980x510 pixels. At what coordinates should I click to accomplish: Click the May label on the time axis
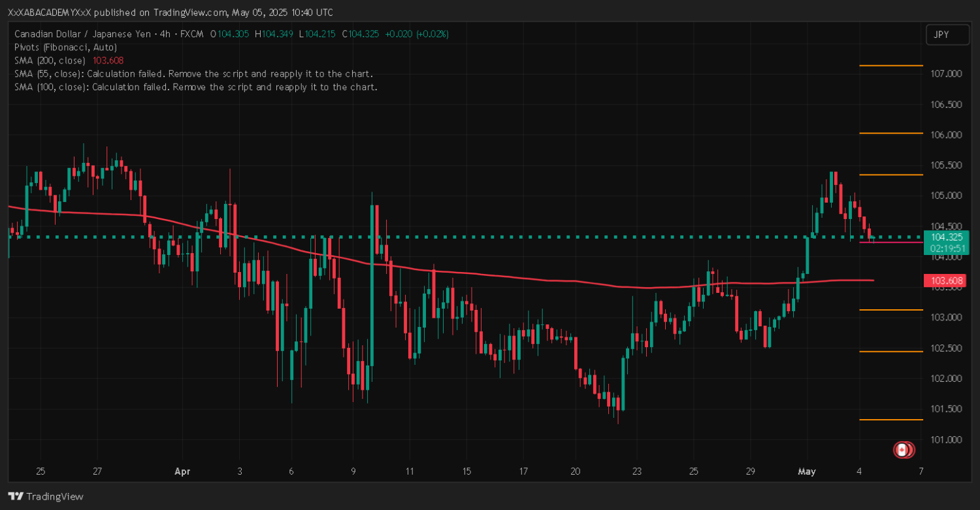[x=807, y=471]
